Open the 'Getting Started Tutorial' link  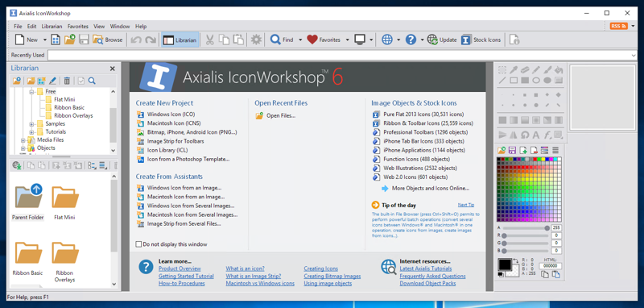[186, 276]
